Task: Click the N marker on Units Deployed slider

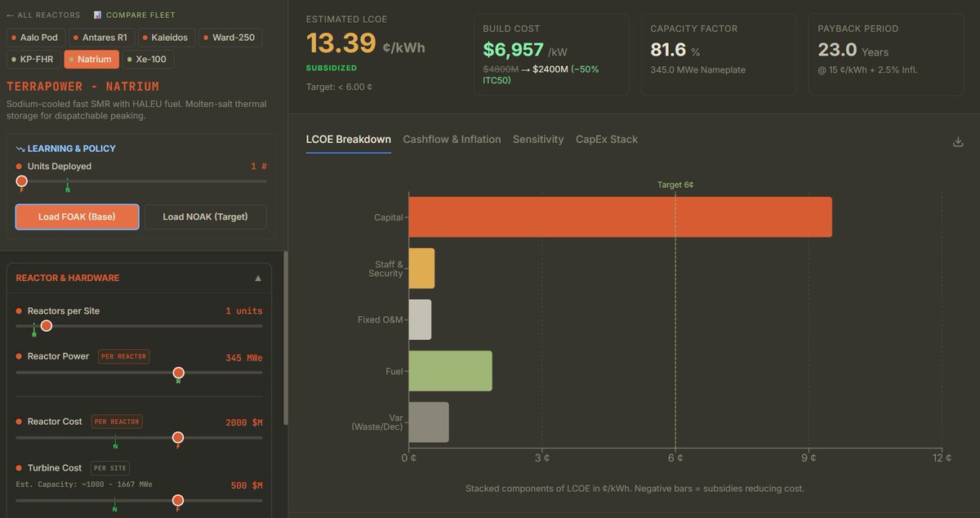Action: tap(68, 190)
